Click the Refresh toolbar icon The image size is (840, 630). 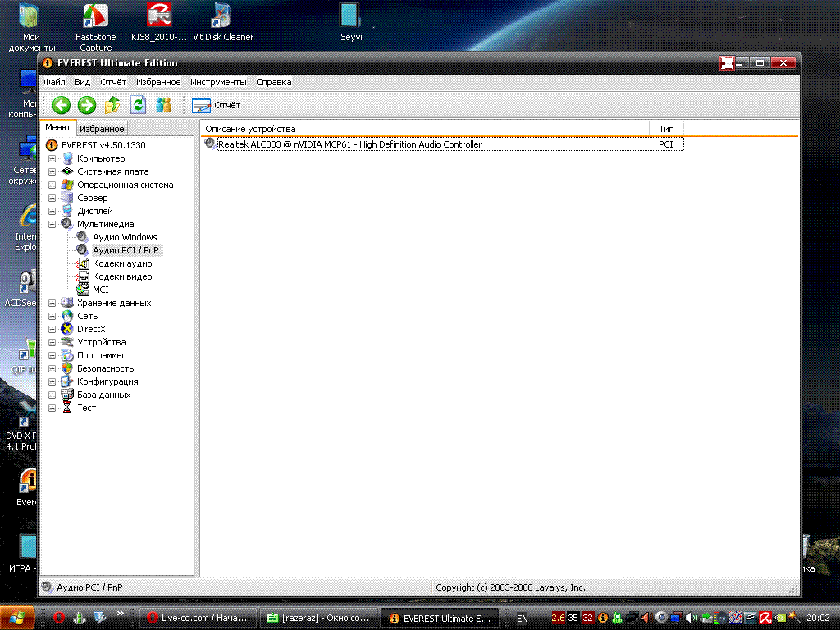(139, 105)
